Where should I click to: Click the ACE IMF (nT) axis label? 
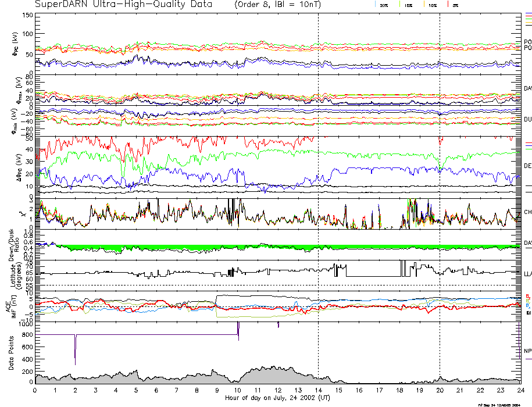12,306
